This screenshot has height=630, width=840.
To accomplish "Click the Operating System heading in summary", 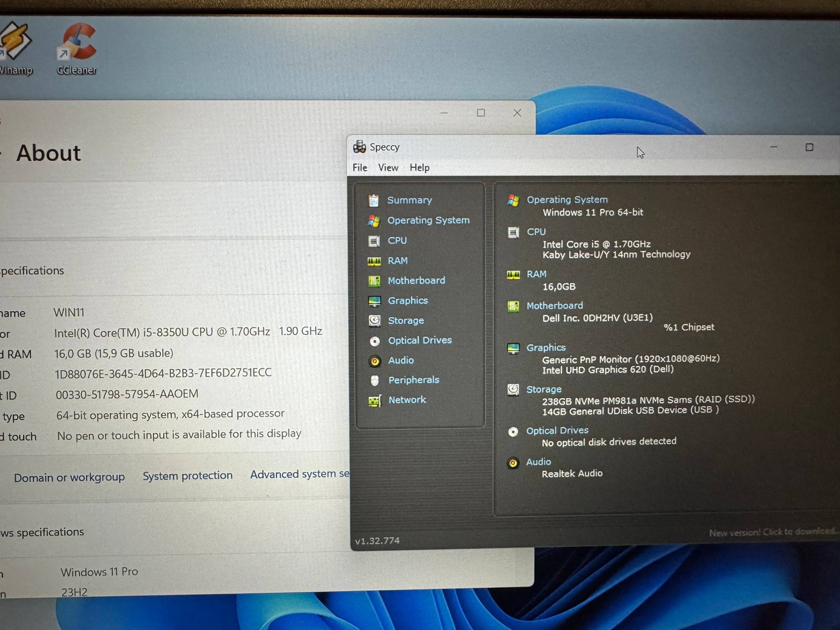I will tap(567, 200).
